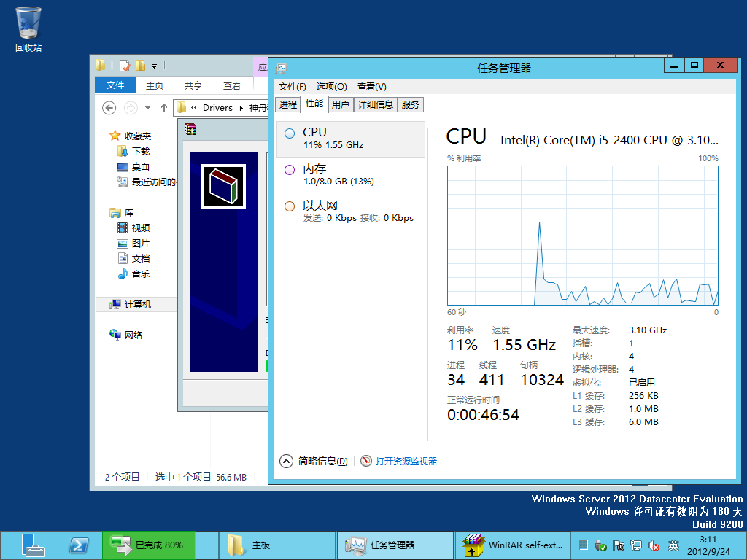Select 计算机 in navigation pane

(138, 304)
